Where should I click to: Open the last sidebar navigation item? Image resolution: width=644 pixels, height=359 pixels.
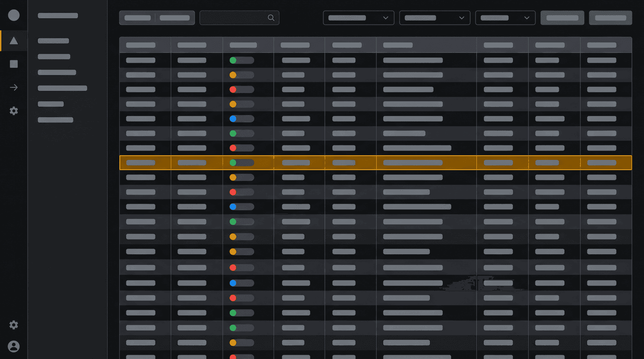(56, 120)
